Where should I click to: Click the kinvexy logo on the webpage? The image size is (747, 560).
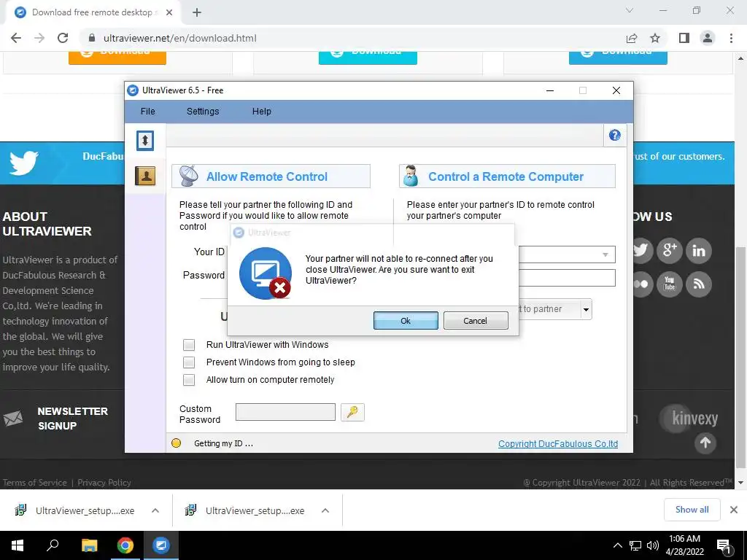pos(689,419)
